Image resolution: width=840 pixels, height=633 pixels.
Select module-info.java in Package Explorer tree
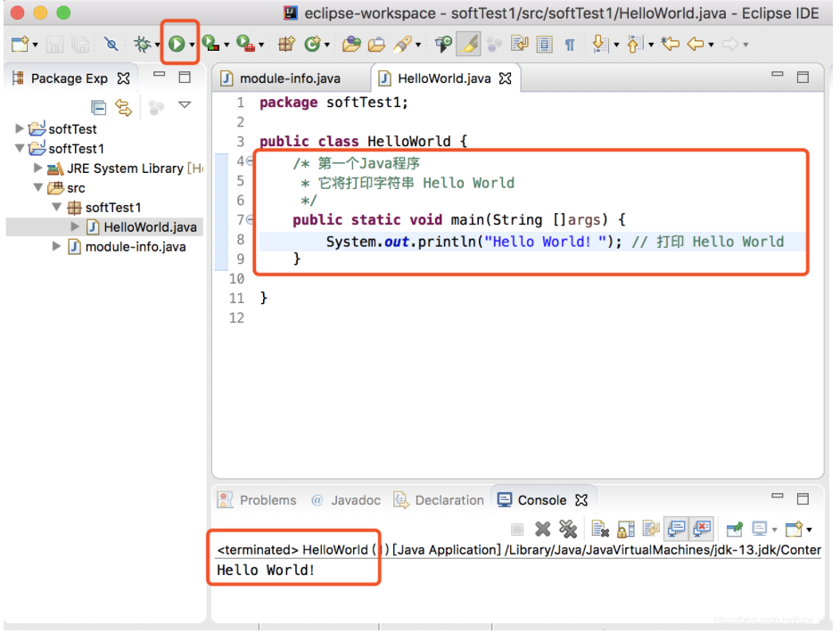point(135,247)
